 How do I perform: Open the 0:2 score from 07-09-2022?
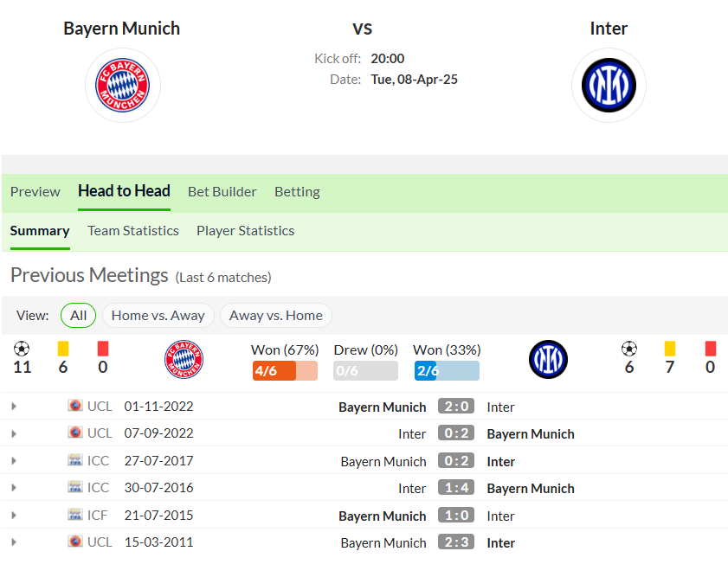tap(456, 433)
